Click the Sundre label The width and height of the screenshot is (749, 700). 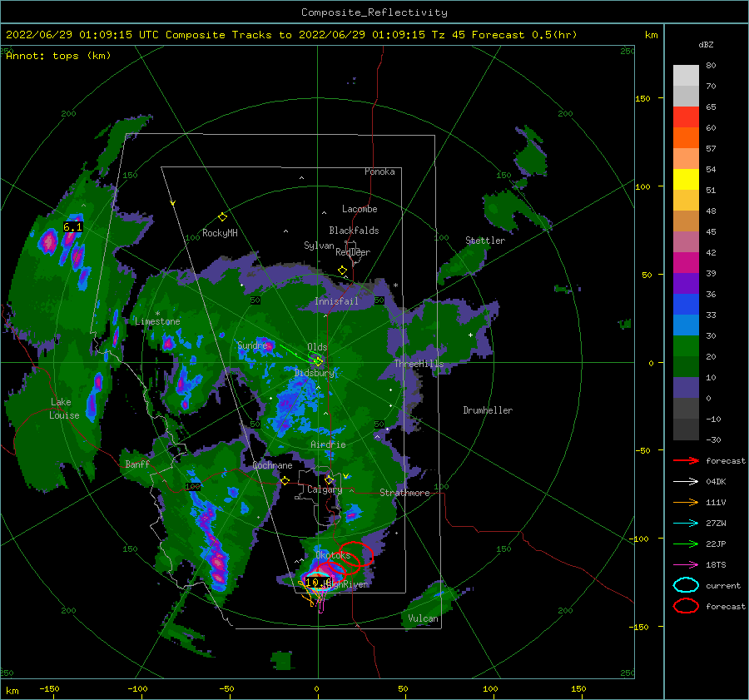tap(252, 345)
